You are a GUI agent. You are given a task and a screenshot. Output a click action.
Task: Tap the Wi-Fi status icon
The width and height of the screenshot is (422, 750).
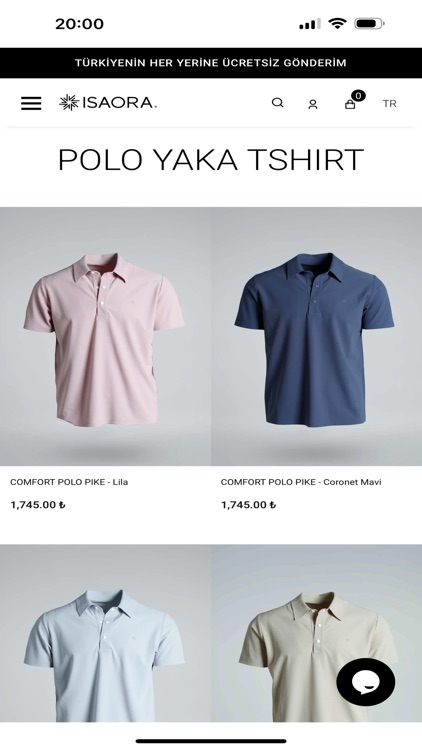pos(337,23)
